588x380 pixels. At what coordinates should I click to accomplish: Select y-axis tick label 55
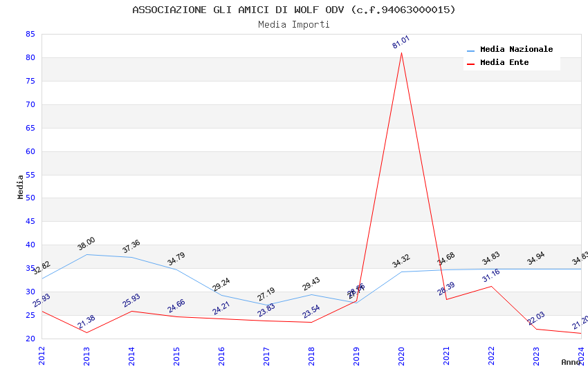30,175
